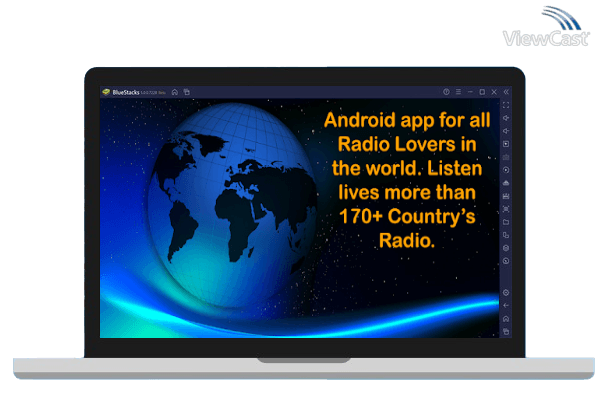Viewport: 602px width, 414px height.
Task: Decrease volume using the lower speaker icon
Action: [506, 131]
